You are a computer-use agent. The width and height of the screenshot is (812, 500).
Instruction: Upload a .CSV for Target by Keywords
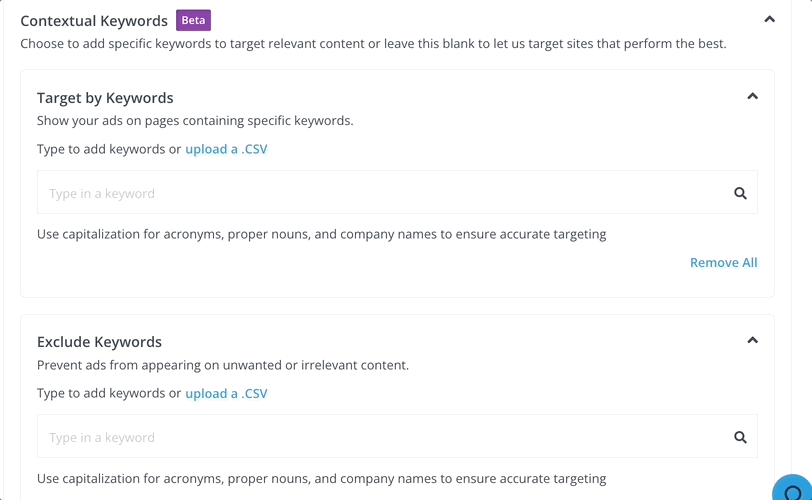[226, 149]
